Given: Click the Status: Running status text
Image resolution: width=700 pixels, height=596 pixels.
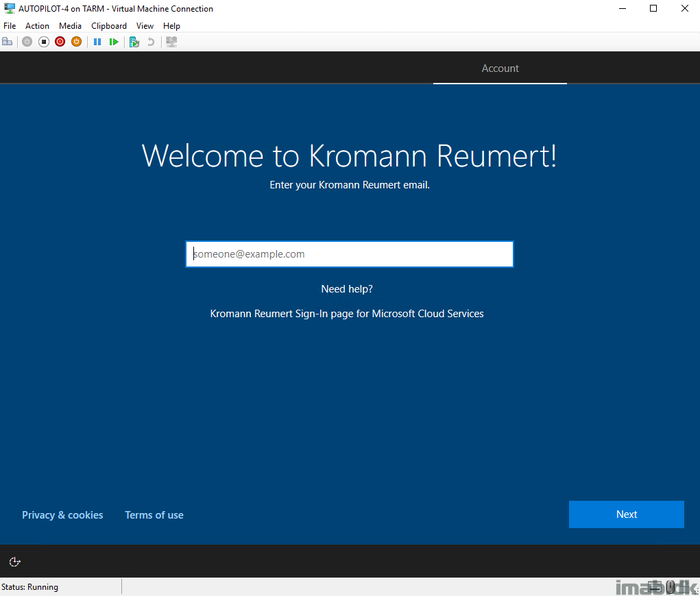Looking at the screenshot, I should (30, 587).
